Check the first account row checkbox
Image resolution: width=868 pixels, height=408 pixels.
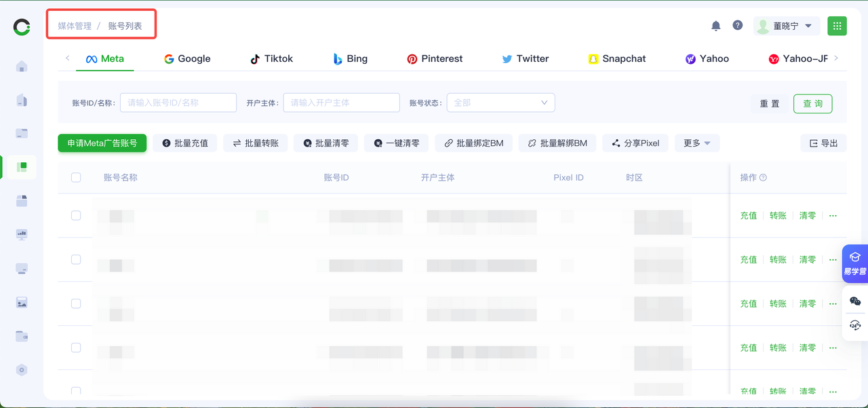(x=76, y=215)
